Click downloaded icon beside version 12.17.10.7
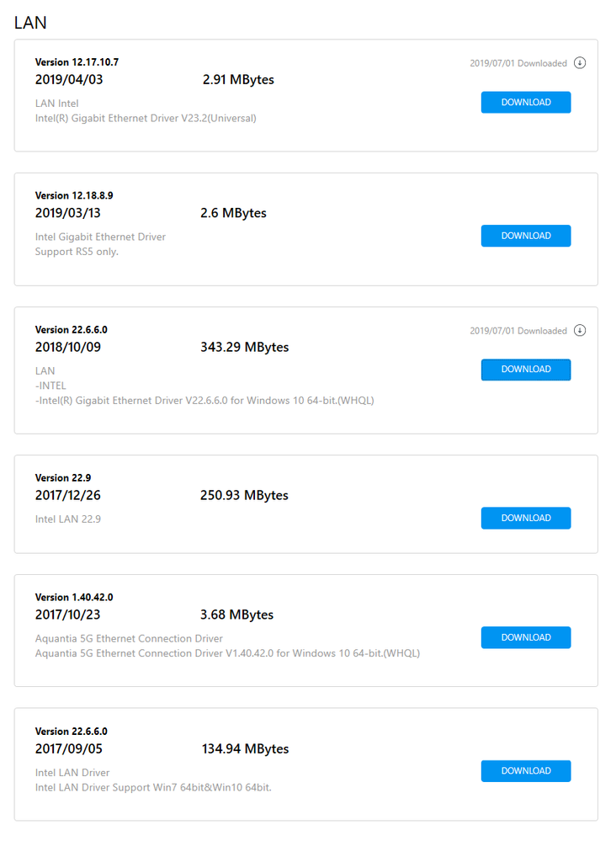 coord(580,63)
